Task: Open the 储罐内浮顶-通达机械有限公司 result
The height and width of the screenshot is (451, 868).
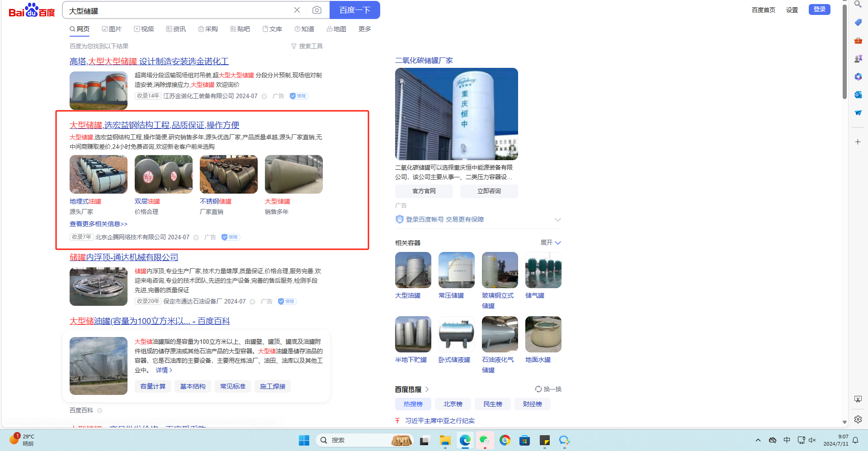Action: [x=124, y=257]
